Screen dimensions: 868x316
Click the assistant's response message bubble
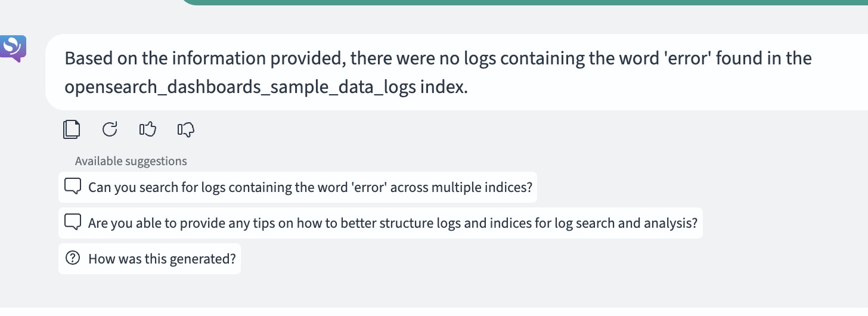click(x=457, y=73)
